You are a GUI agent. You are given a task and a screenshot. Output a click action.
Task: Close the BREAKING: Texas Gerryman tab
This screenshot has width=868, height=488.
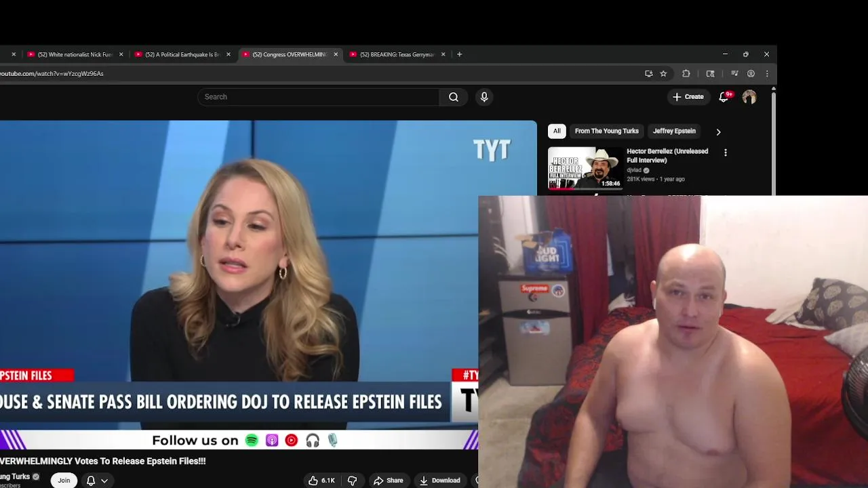pos(443,54)
